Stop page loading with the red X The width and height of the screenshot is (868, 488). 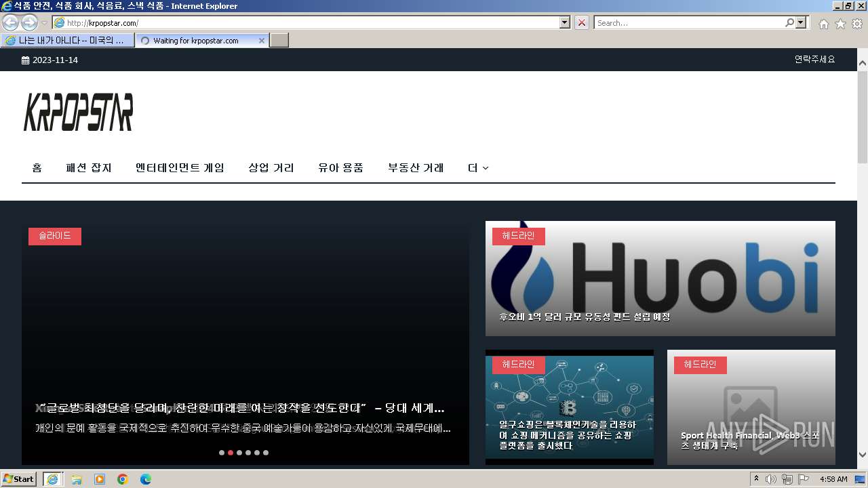tap(582, 23)
